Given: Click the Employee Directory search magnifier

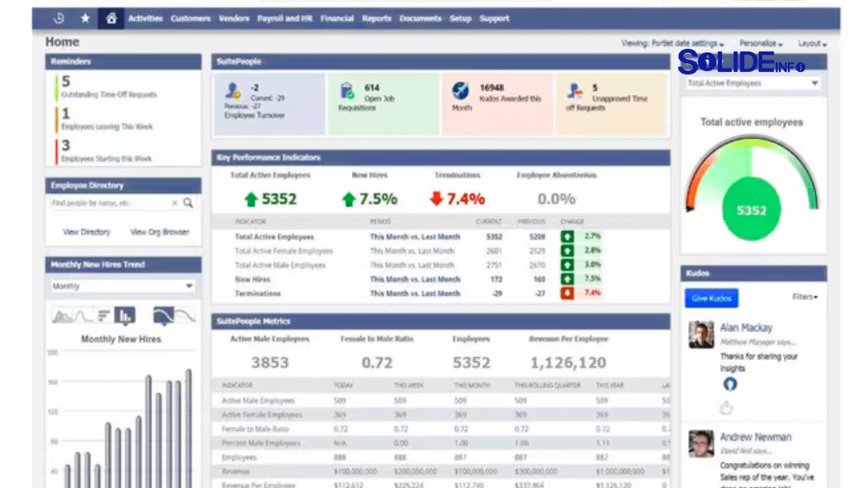Looking at the screenshot, I should [188, 203].
